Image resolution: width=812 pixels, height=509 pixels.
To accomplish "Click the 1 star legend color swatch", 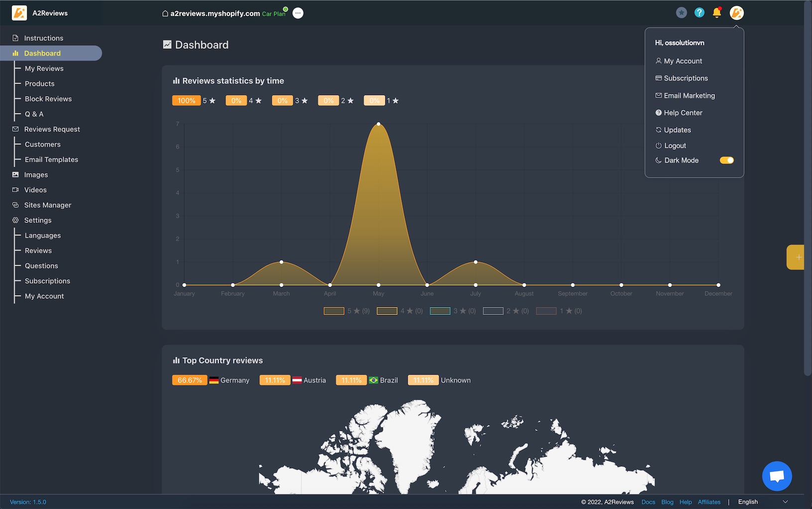I will [546, 311].
